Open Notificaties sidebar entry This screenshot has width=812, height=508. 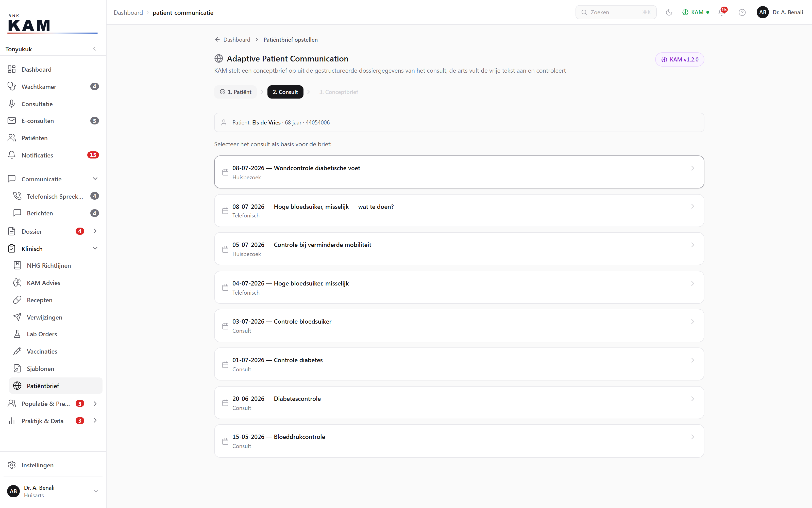click(53, 155)
